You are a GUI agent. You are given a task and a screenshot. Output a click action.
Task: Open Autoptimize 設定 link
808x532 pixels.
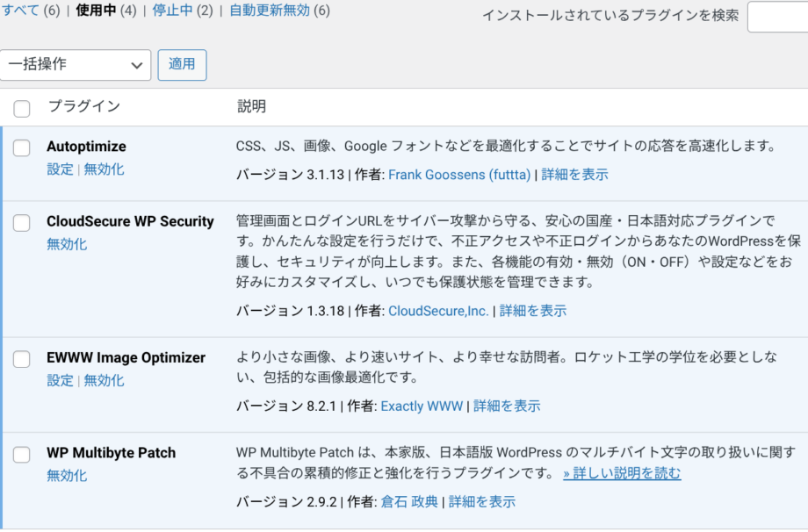pos(61,169)
